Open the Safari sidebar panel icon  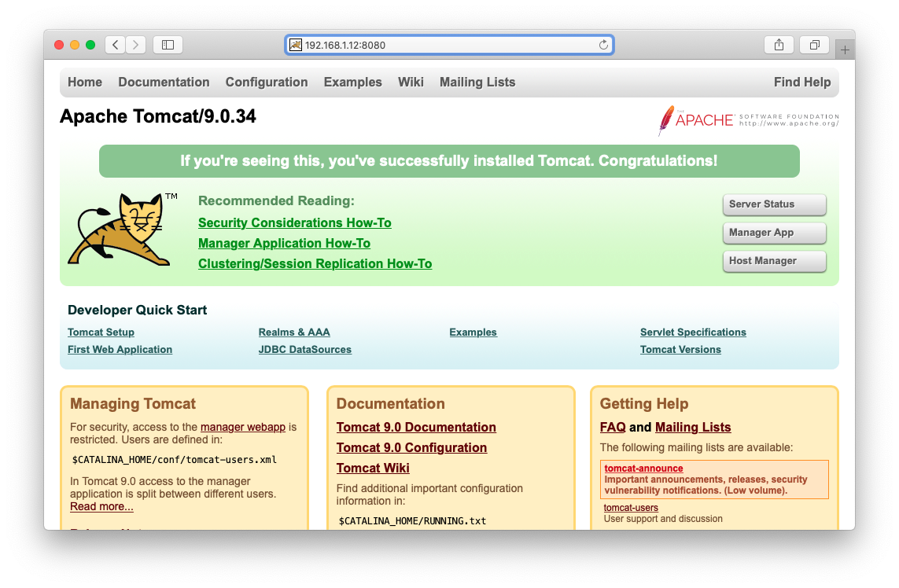coord(167,45)
